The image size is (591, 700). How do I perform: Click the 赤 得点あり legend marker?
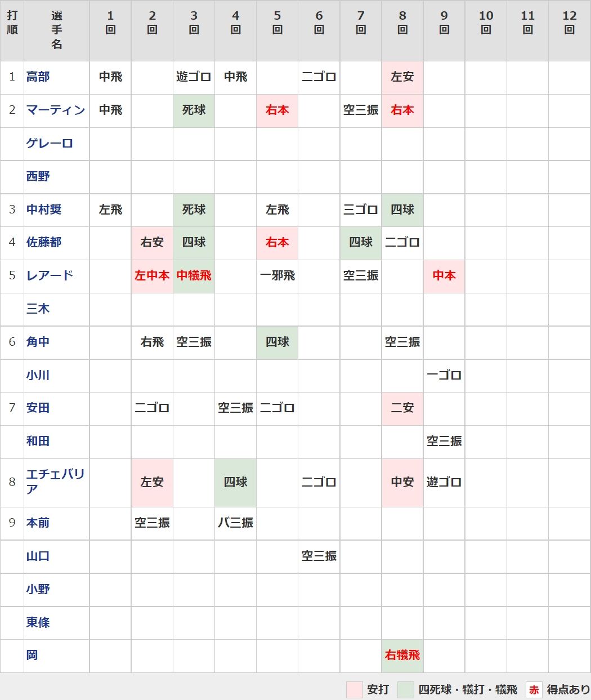(x=534, y=690)
